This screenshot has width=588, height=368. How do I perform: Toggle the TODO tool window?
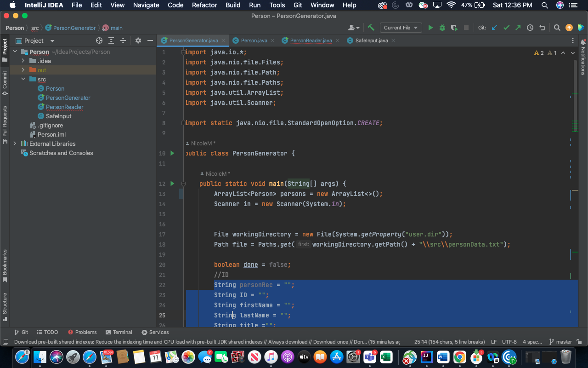click(x=47, y=332)
